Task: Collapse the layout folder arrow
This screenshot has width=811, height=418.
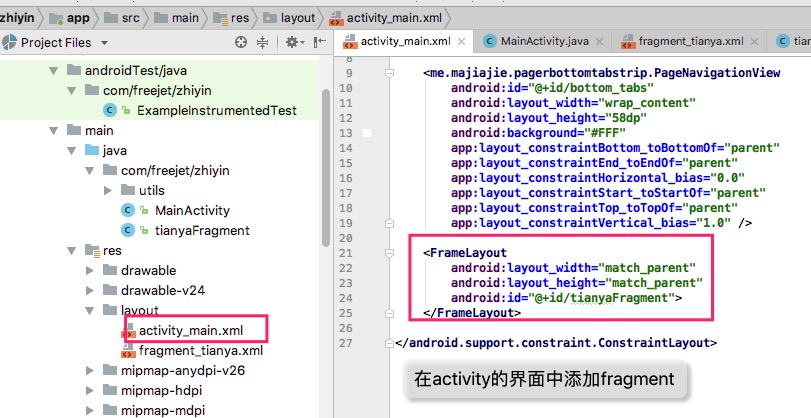Action: click(x=89, y=311)
